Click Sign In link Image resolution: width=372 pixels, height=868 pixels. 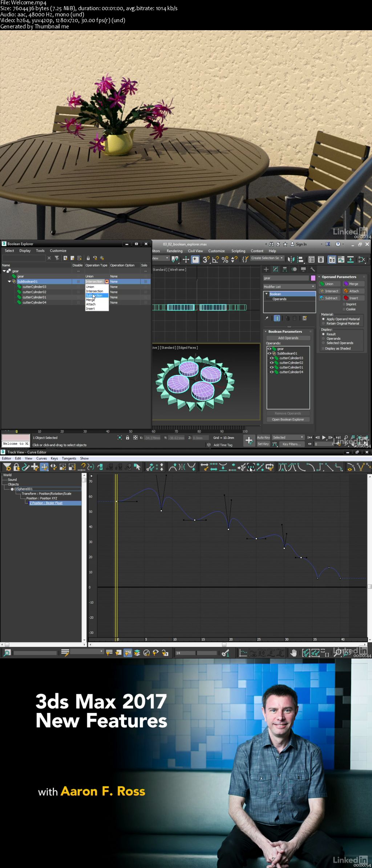(x=301, y=244)
